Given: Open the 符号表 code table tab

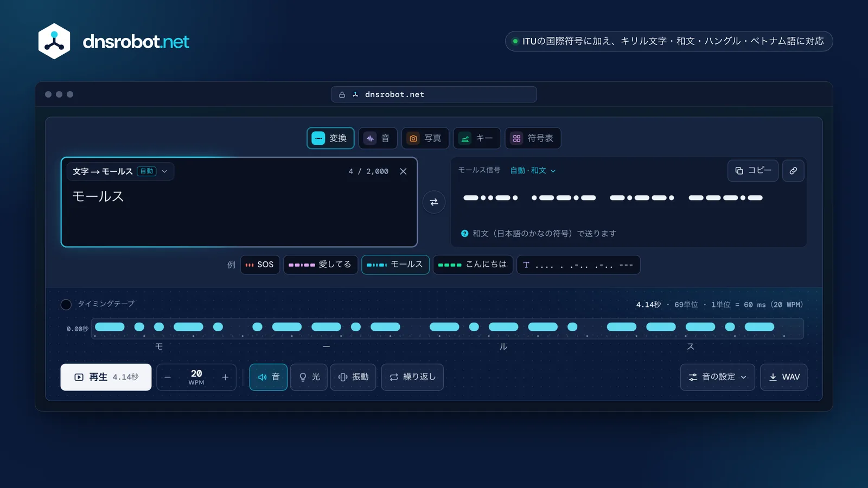Looking at the screenshot, I should 533,138.
